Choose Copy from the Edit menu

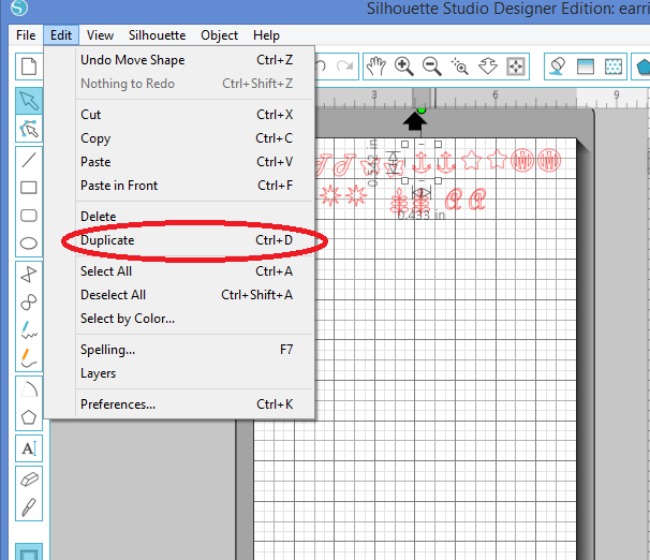pos(187,138)
